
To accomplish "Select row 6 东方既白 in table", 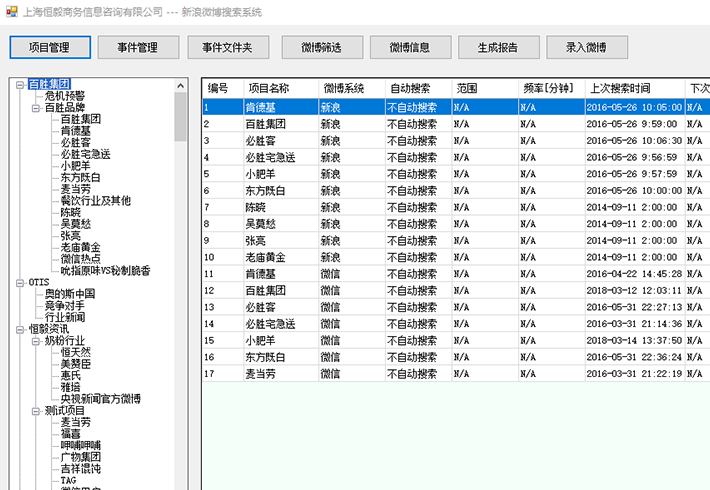I will (456, 191).
